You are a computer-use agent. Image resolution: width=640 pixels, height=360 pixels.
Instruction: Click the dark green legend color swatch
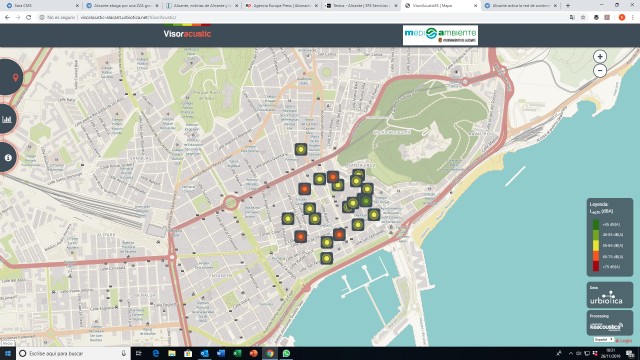click(596, 224)
